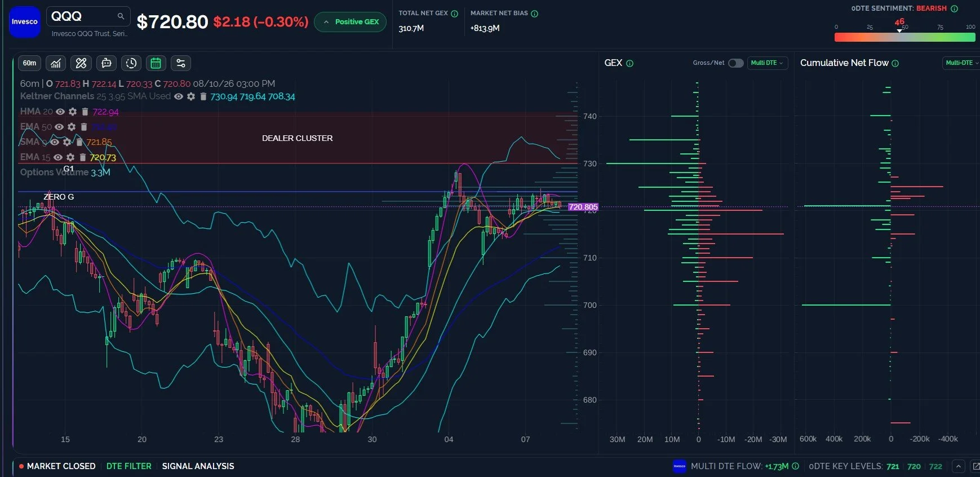Image resolution: width=980 pixels, height=477 pixels.
Task: Click 0DTE key level 720
Action: pos(914,466)
